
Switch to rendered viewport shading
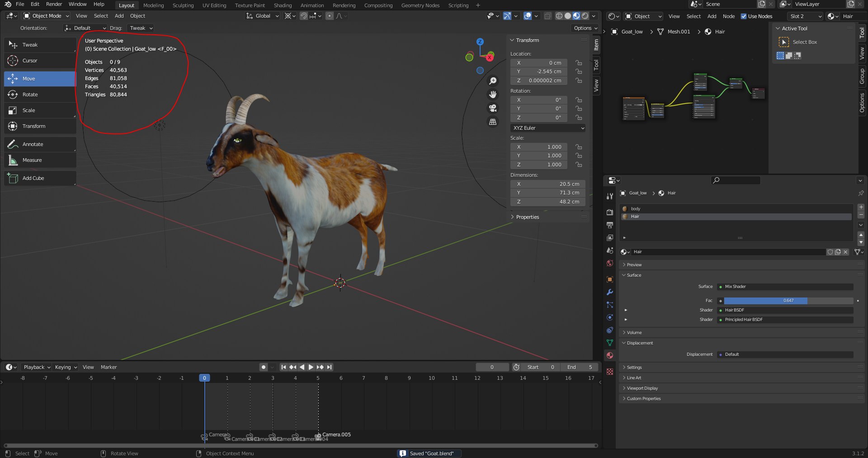coord(585,16)
